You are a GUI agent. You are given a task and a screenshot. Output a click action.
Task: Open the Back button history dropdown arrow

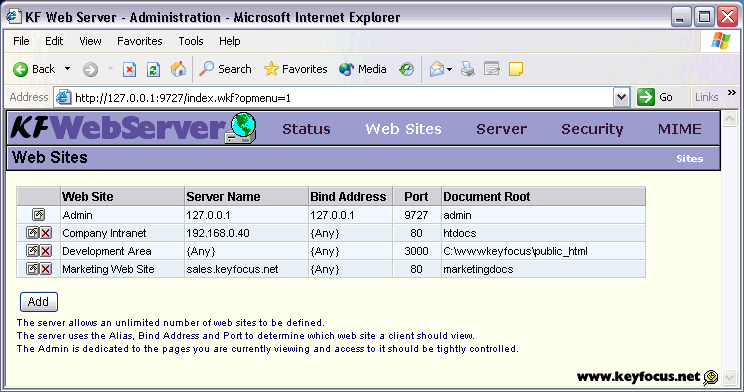coord(67,69)
